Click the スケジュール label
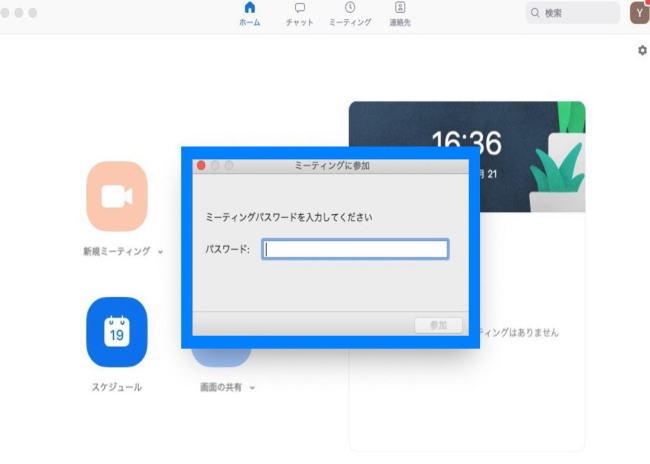 point(117,387)
